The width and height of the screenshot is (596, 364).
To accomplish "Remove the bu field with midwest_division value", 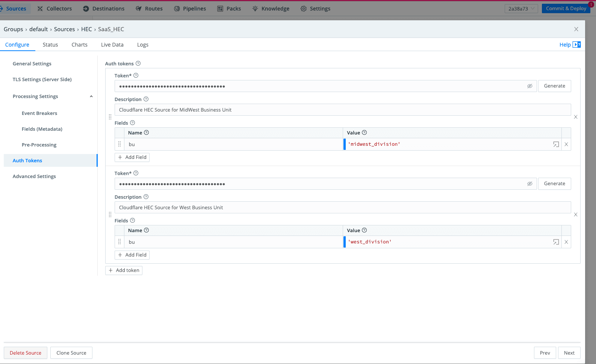I will click(x=566, y=144).
